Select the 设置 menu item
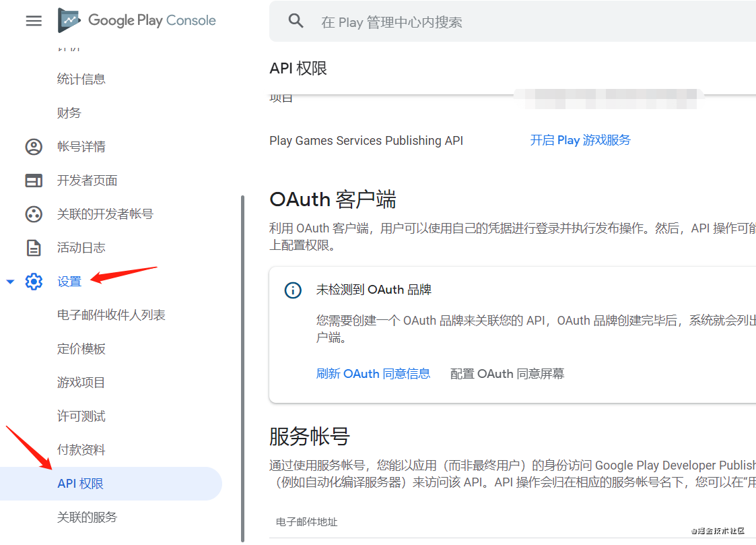Image resolution: width=756 pixels, height=545 pixels. coord(69,282)
